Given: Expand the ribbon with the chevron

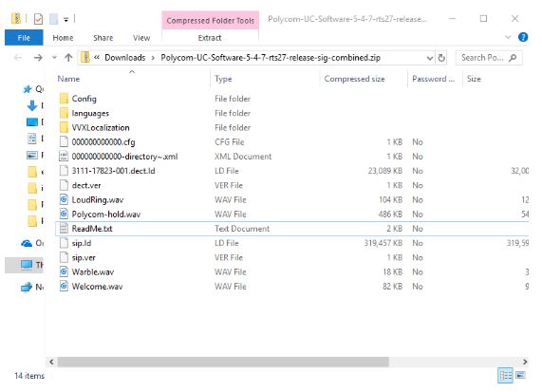Looking at the screenshot, I should coord(508,37).
